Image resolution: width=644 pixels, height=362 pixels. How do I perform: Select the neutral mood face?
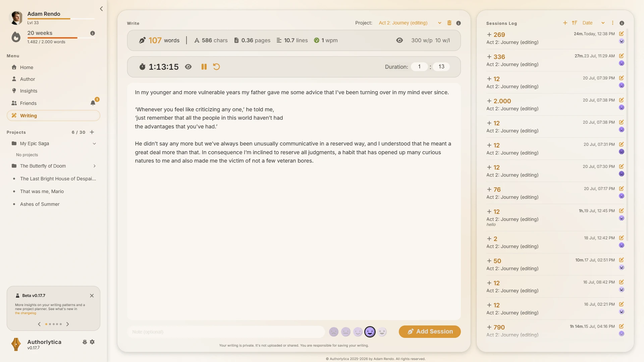(x=346, y=332)
